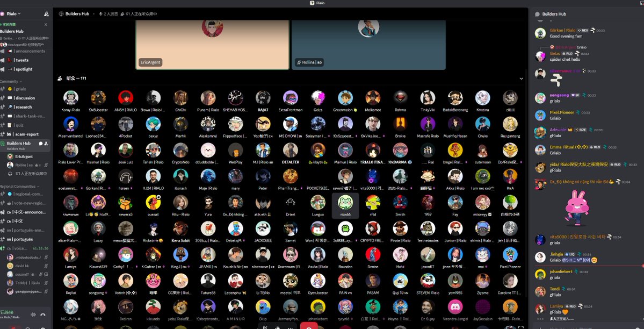The image size is (644, 329).
Task: Select the Builders Hub stage channel
Action: point(25,145)
